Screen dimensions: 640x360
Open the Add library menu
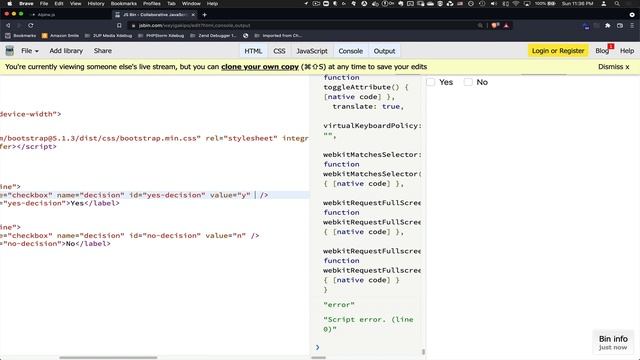[66, 51]
